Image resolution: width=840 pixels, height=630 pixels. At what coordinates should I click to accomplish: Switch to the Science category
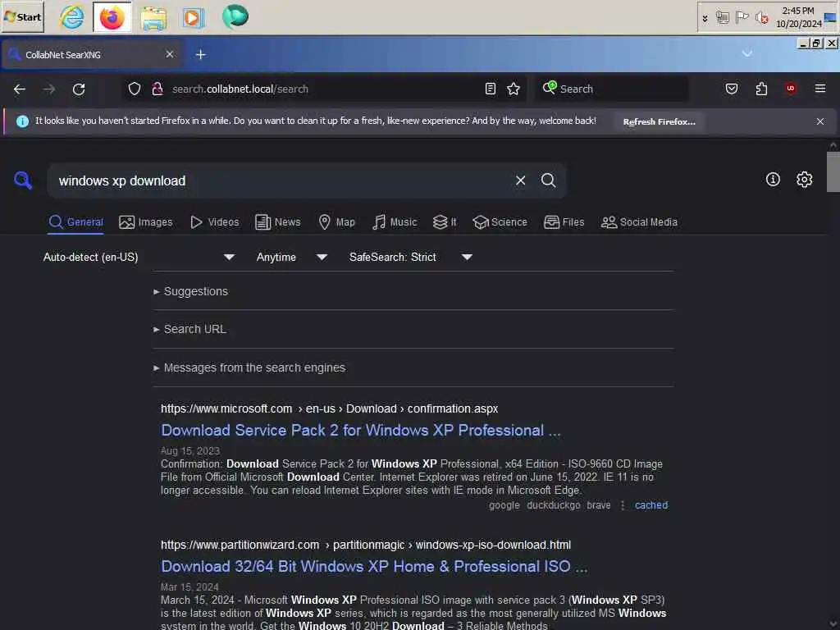500,221
